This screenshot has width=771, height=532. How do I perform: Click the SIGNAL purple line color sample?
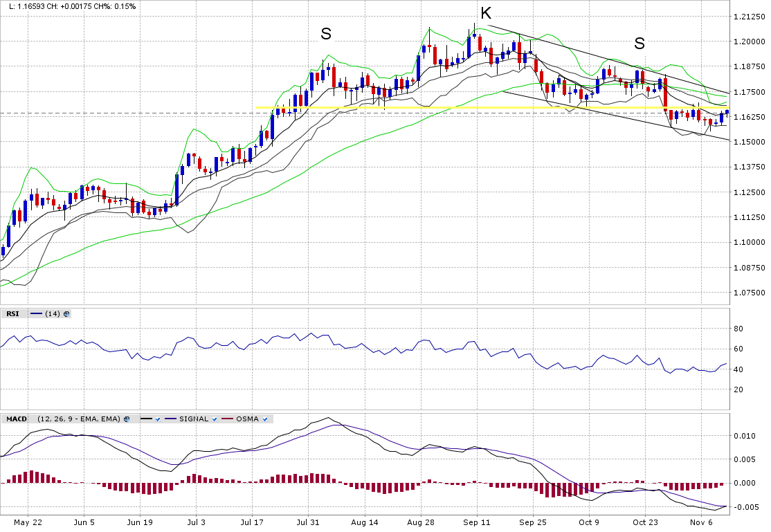(170, 419)
